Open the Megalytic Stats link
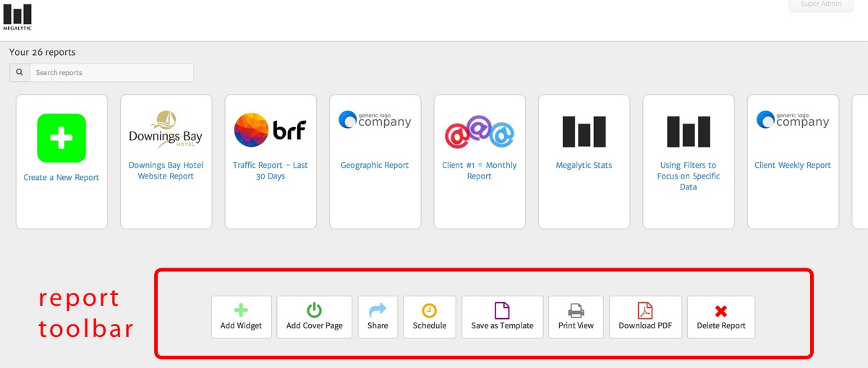 584,165
